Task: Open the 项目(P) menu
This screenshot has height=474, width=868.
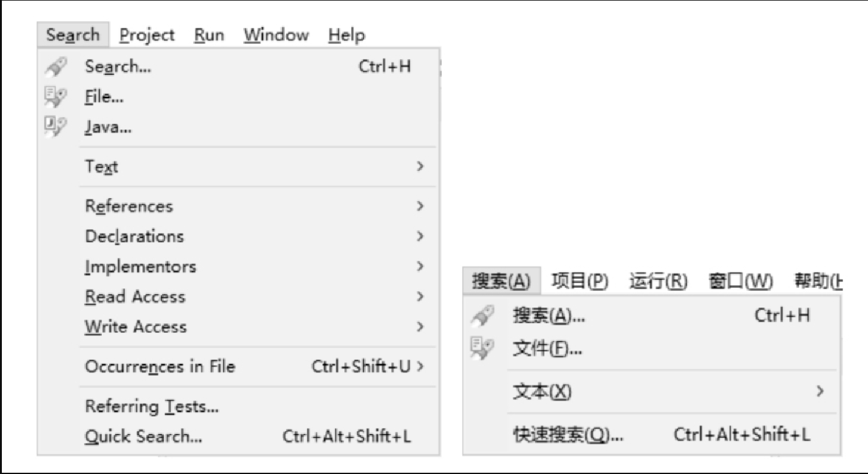Action: tap(579, 281)
